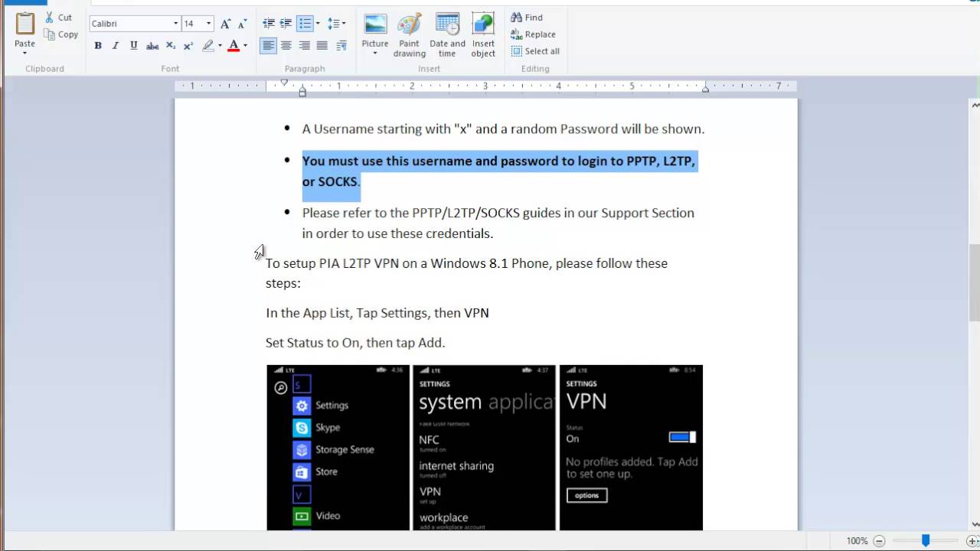Center the paragraph text
980x551 pixels.
click(286, 46)
